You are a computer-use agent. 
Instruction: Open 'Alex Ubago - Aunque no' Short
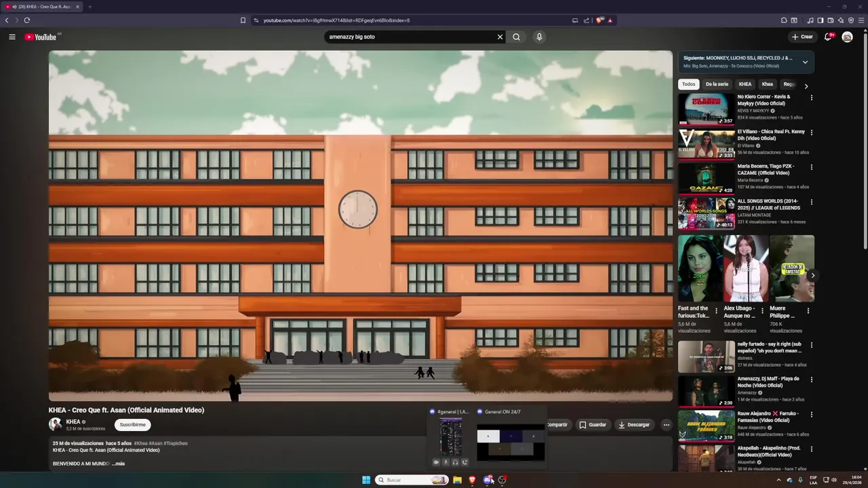745,268
